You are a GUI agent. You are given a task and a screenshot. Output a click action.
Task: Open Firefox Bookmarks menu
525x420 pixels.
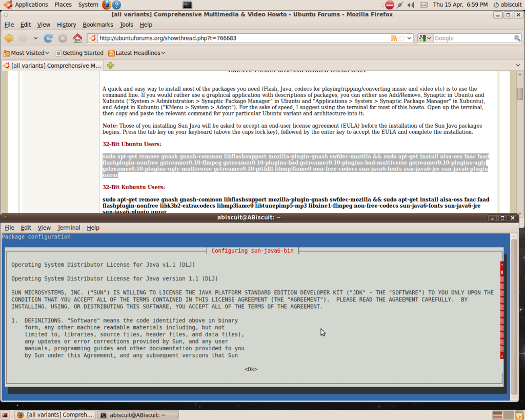pyautogui.click(x=98, y=25)
